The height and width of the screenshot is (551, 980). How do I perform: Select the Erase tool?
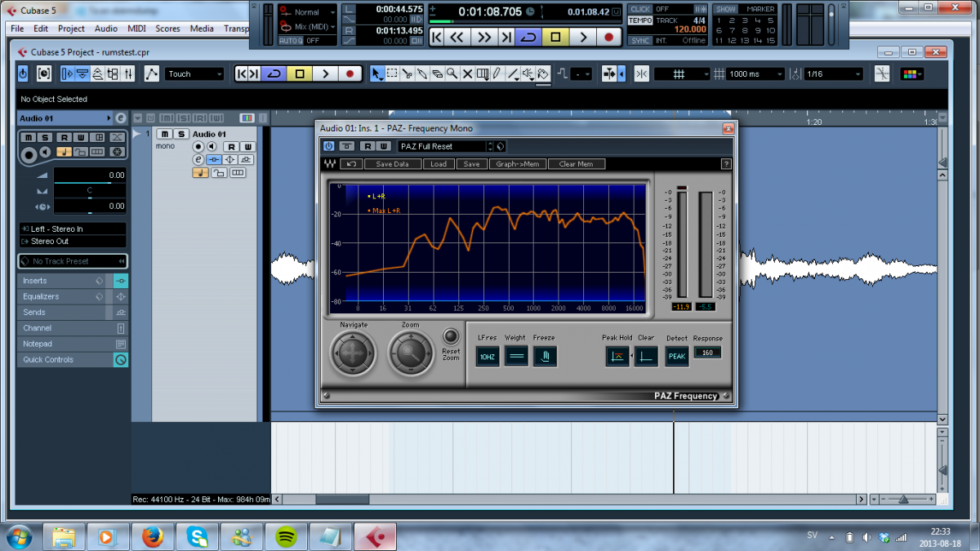(437, 73)
